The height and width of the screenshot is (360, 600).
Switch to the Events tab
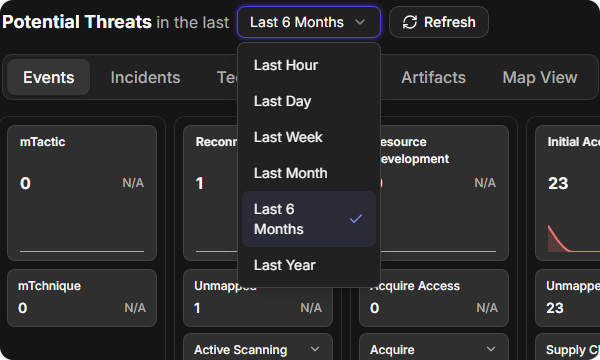pyautogui.click(x=49, y=77)
